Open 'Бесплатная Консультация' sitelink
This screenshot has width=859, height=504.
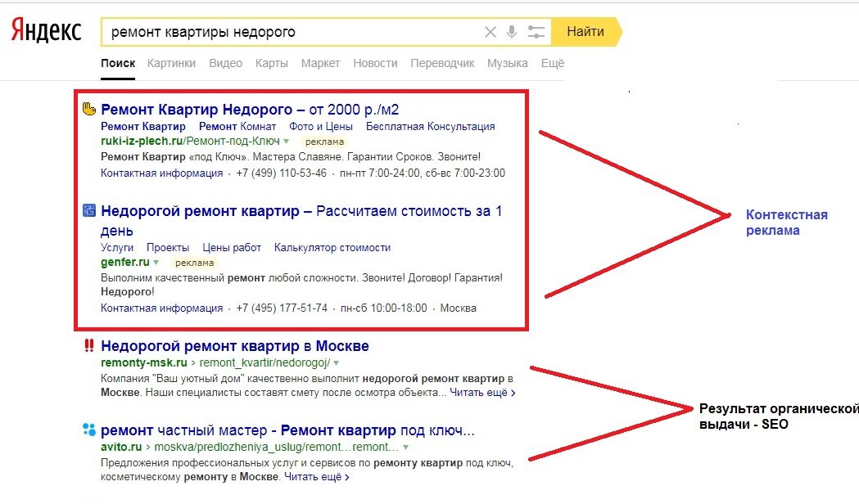click(x=430, y=127)
